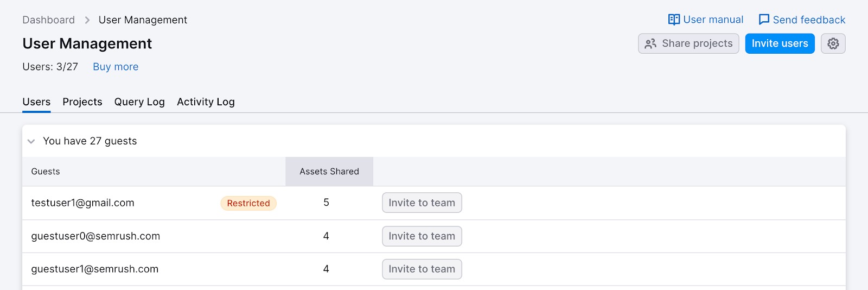Go to Dashboard via breadcrumb
Screen dimensions: 868x290
pos(49,20)
